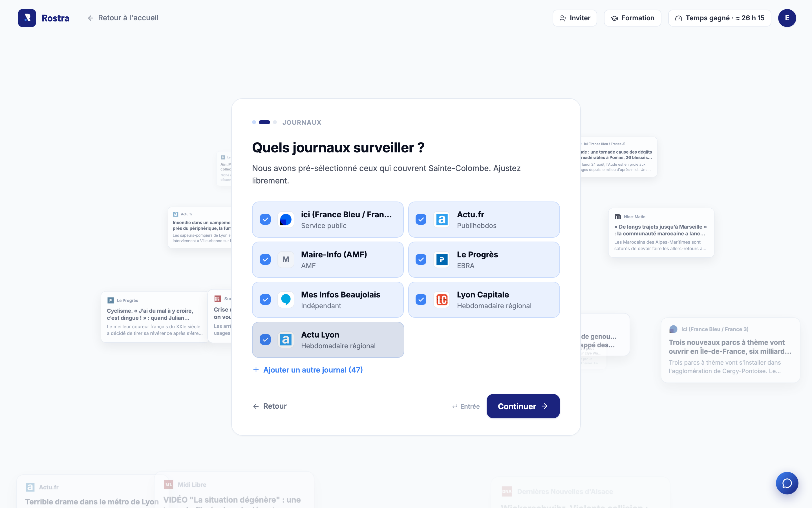Image resolution: width=812 pixels, height=508 pixels.
Task: Open the chat support bubble
Action: [x=787, y=483]
